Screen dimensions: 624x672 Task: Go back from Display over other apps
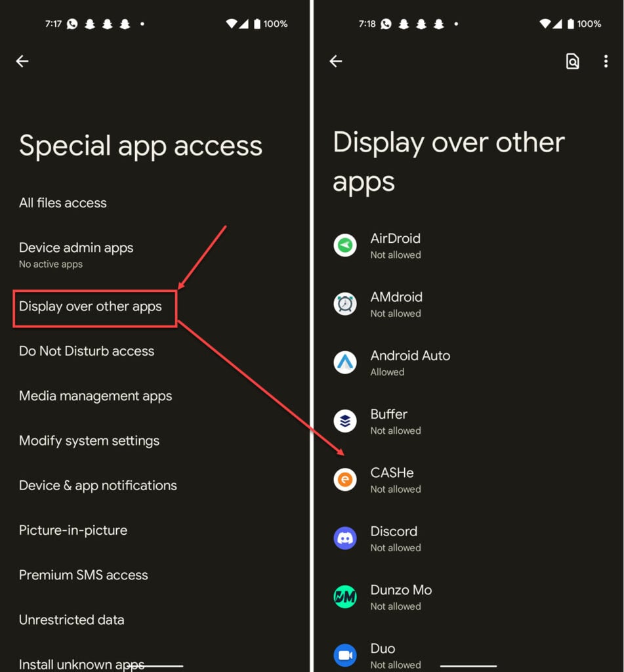(x=335, y=61)
